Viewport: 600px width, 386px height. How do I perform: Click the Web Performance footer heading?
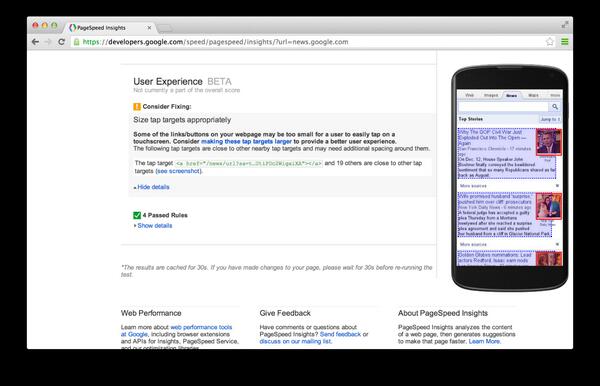[151, 313]
